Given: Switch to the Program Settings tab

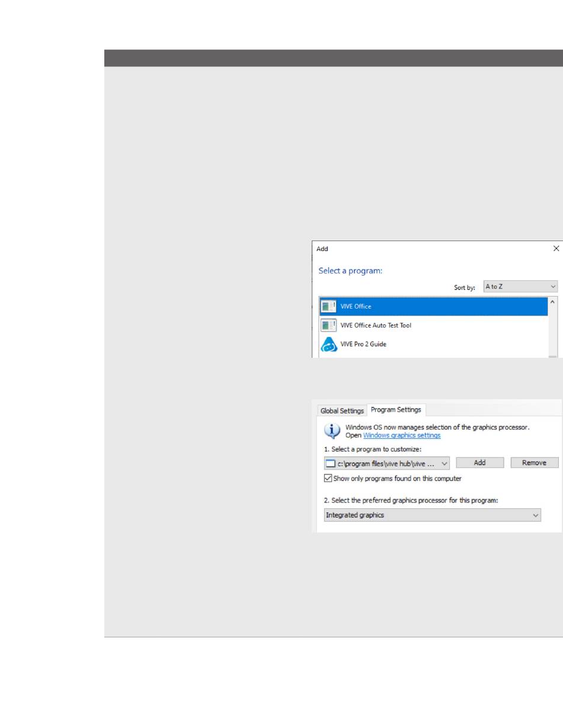Looking at the screenshot, I should coord(396,410).
